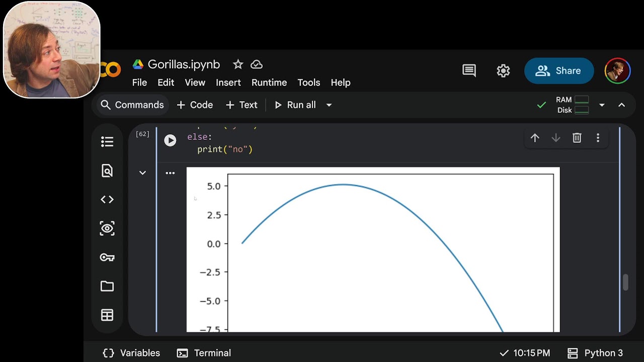Open output options ellipsis menu
The width and height of the screenshot is (644, 362).
(170, 173)
